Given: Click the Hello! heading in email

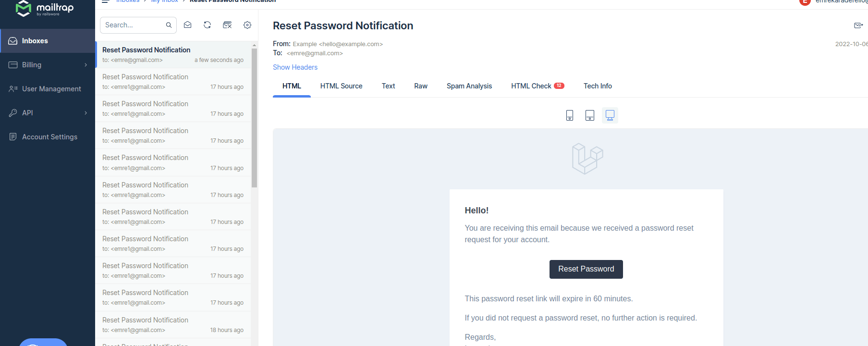Looking at the screenshot, I should [x=477, y=210].
